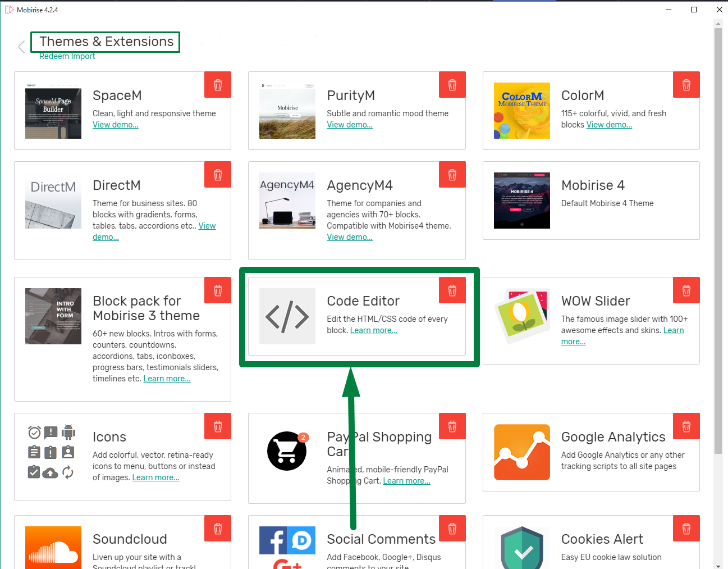Click the trash icon for AgencyM4 theme
The image size is (728, 569).
452,174
